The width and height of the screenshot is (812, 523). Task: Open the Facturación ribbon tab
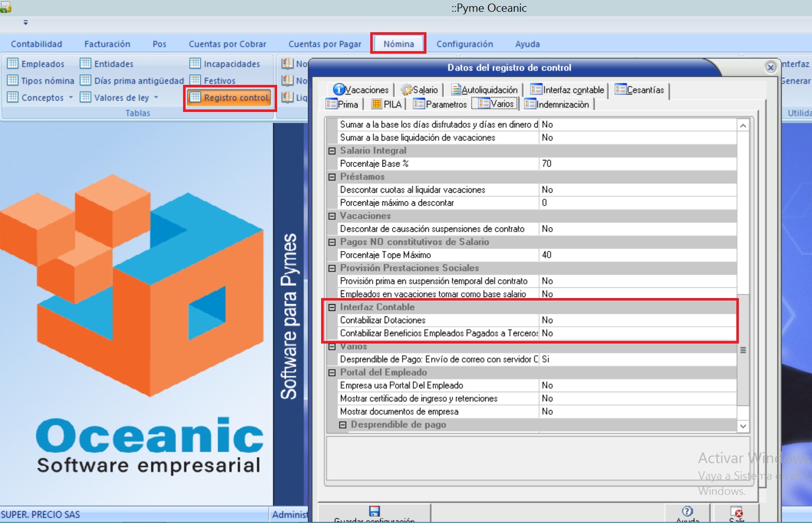click(107, 44)
